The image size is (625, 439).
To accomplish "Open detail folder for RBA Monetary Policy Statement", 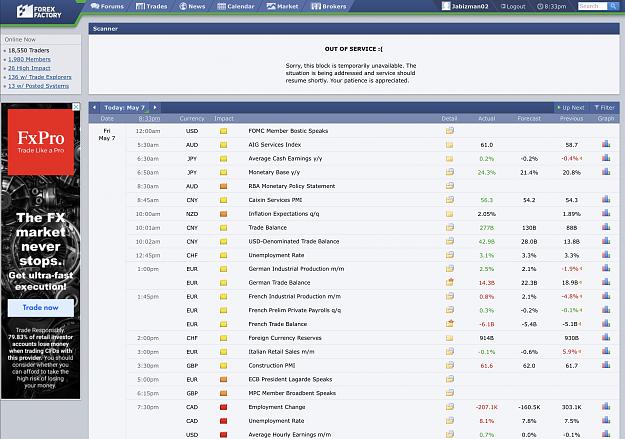I will (450, 186).
